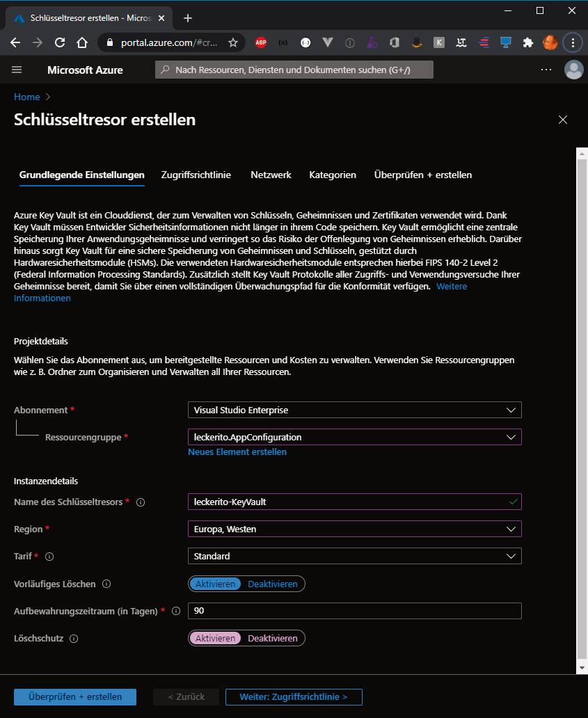Viewport: 588px width, 718px height.
Task: Open the Azure portal hamburger menu
Action: (x=17, y=70)
